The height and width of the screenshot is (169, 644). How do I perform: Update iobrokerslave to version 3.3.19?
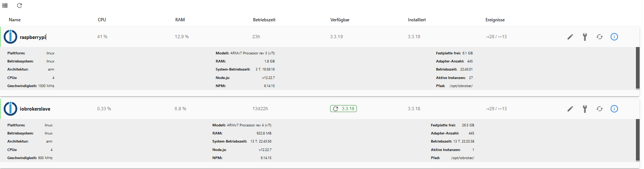pos(343,109)
